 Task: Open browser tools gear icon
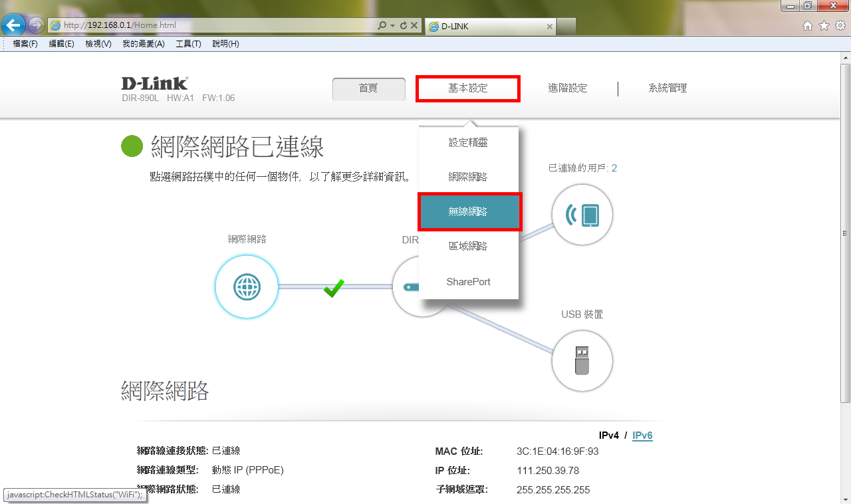point(840,26)
